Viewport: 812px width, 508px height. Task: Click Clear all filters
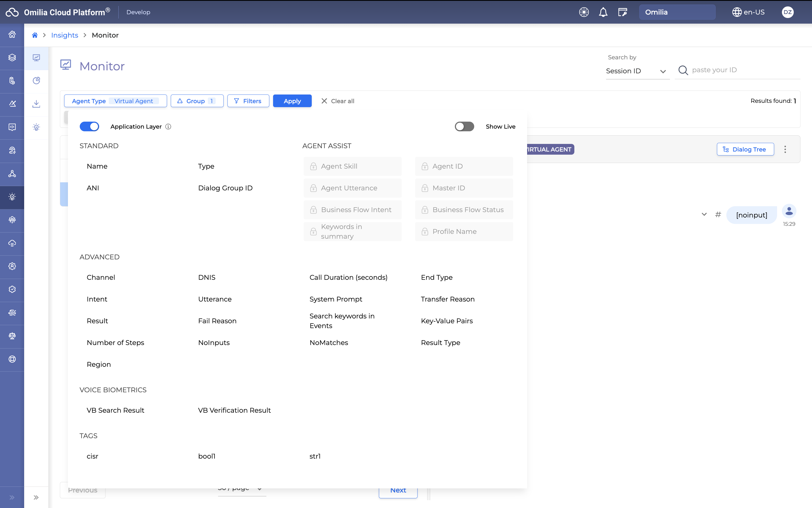338,101
